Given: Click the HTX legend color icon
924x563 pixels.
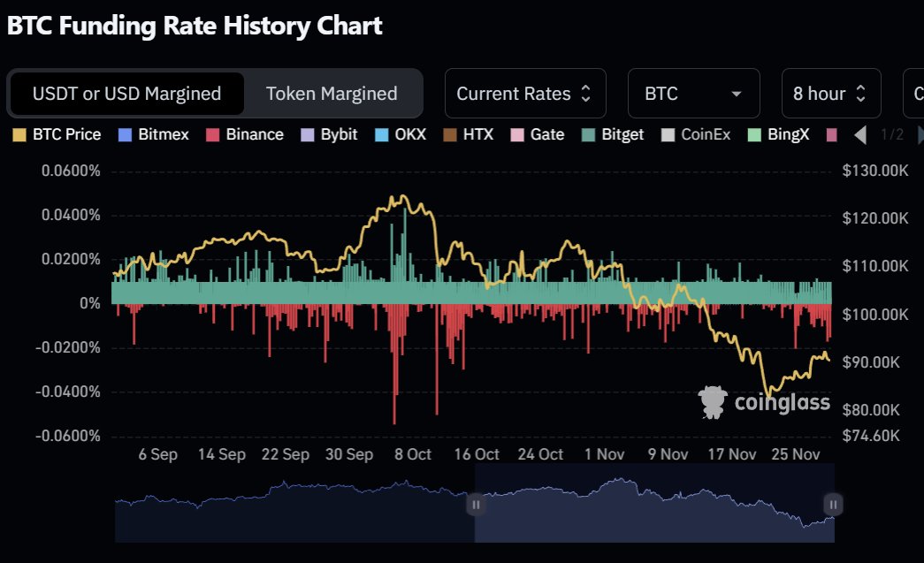Looking at the screenshot, I should click(x=448, y=135).
